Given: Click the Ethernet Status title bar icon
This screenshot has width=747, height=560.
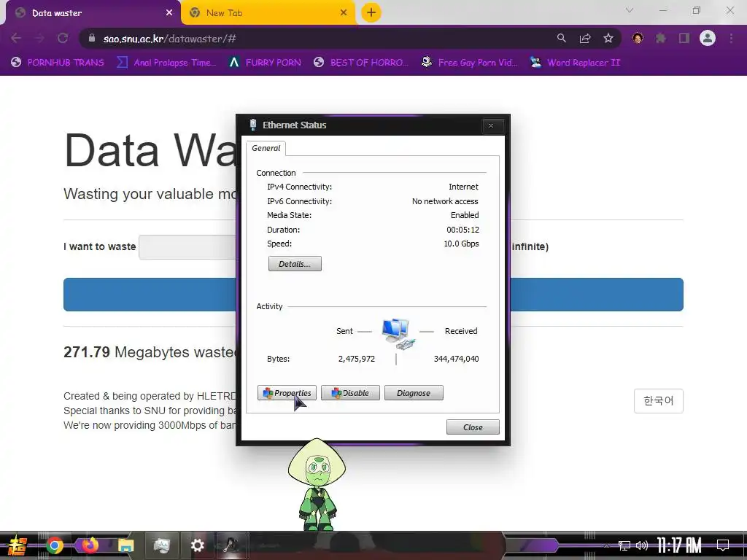Looking at the screenshot, I should [x=253, y=125].
